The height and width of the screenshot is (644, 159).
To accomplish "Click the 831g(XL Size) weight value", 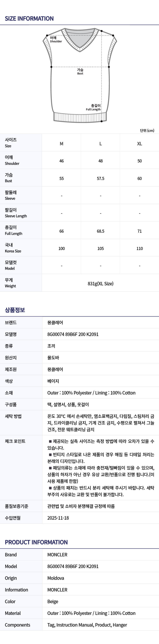I will [x=100, y=284].
